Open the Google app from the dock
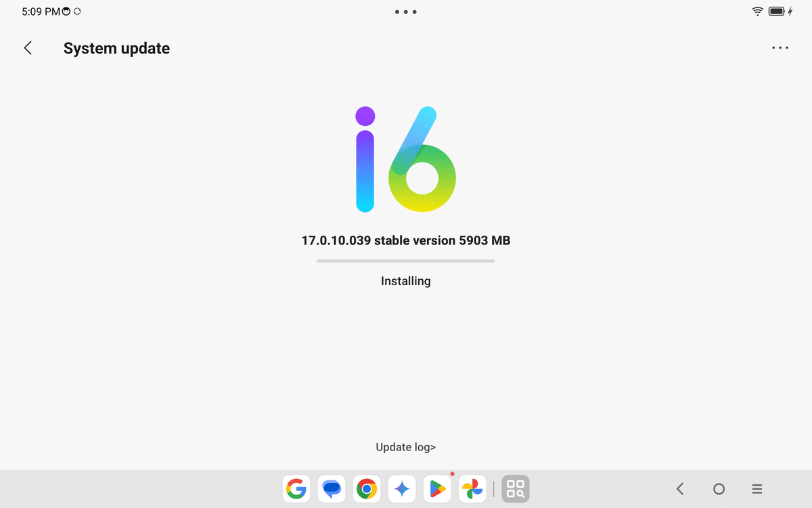Screen dimensions: 812x508 coord(296,488)
